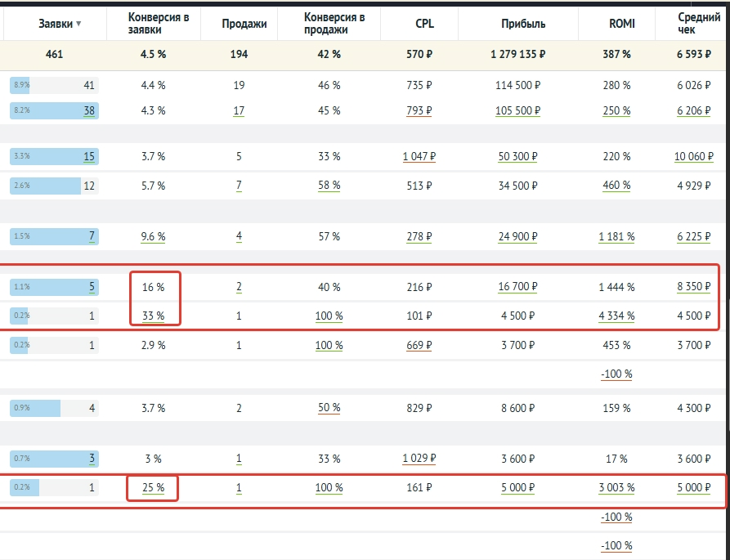The width and height of the screenshot is (730, 560).
Task: Click the 3.3% bar with 15 requests
Action: (x=54, y=156)
